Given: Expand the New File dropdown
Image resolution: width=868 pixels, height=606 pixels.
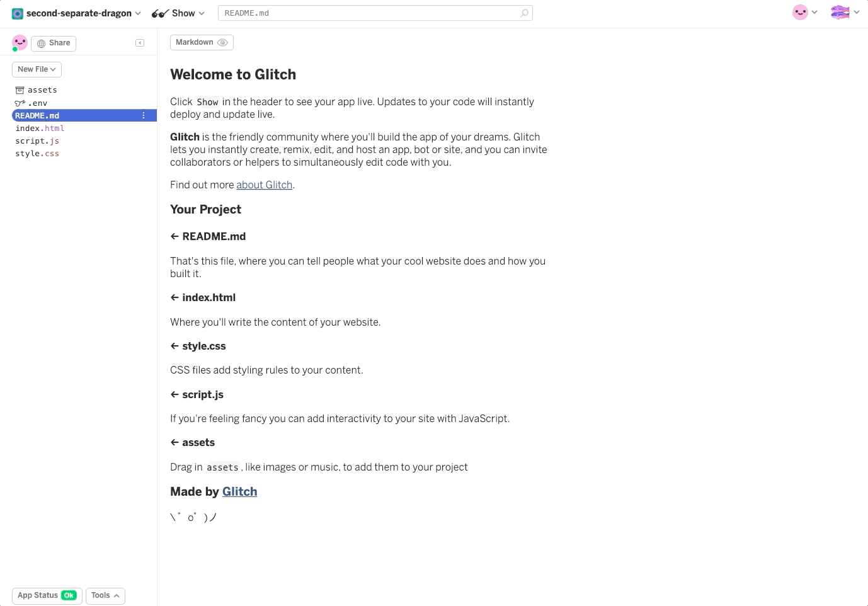Looking at the screenshot, I should tap(37, 69).
